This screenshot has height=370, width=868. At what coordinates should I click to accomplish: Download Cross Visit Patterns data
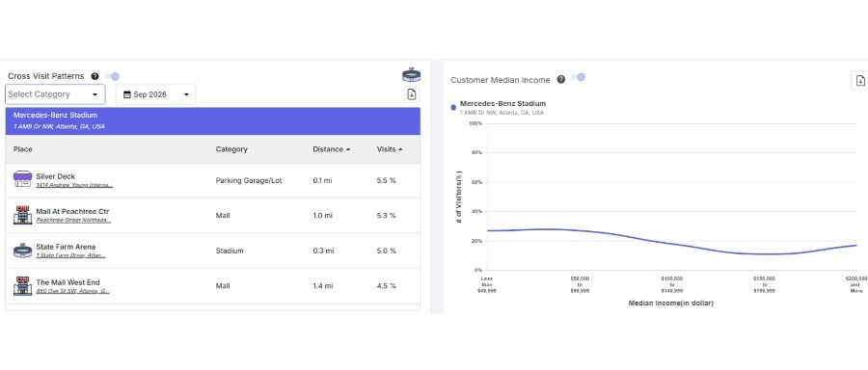point(411,94)
